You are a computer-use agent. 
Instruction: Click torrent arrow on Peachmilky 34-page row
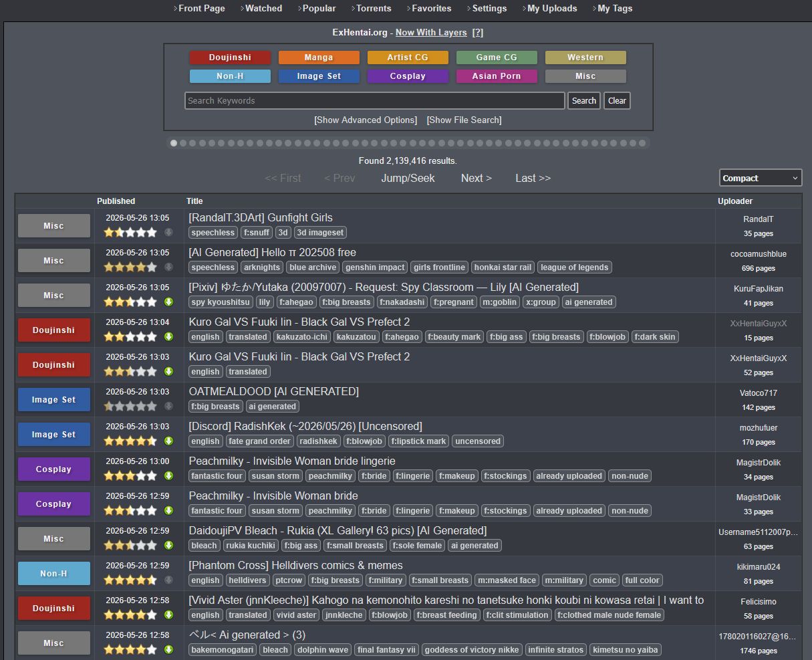pos(168,475)
